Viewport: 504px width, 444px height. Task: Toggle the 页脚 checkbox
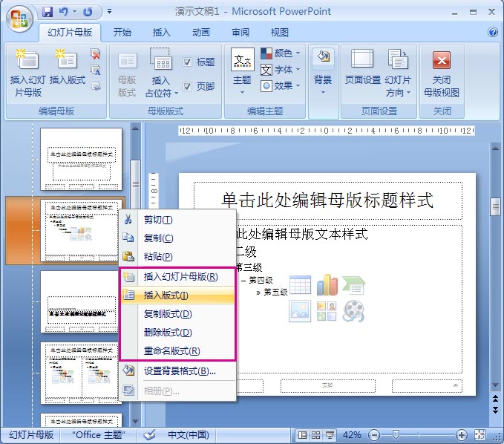[x=187, y=86]
